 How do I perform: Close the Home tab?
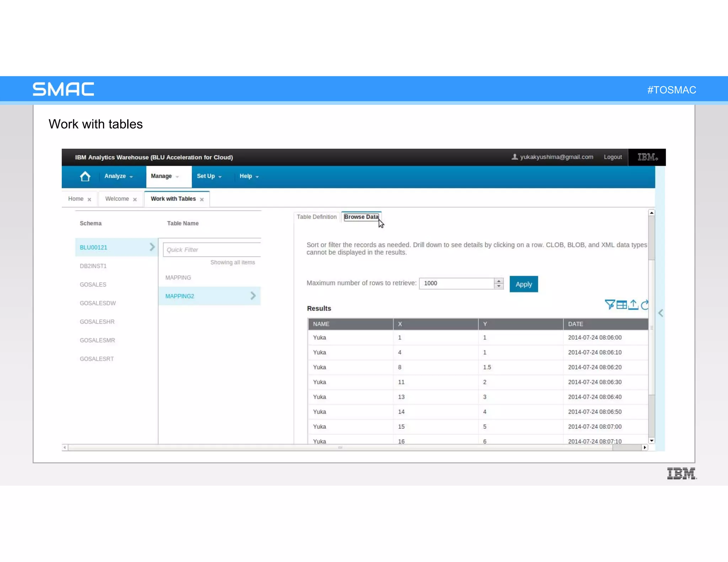[x=89, y=199]
